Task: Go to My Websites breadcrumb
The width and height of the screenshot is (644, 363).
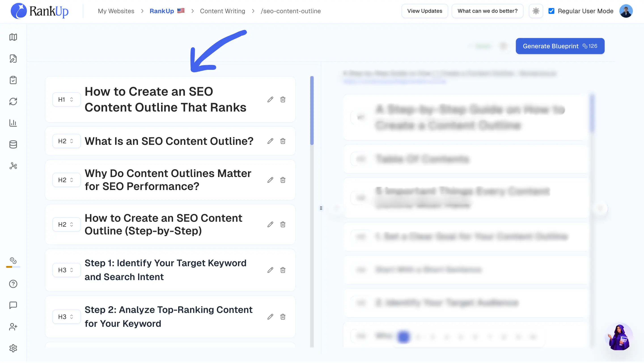Action: coord(116,11)
